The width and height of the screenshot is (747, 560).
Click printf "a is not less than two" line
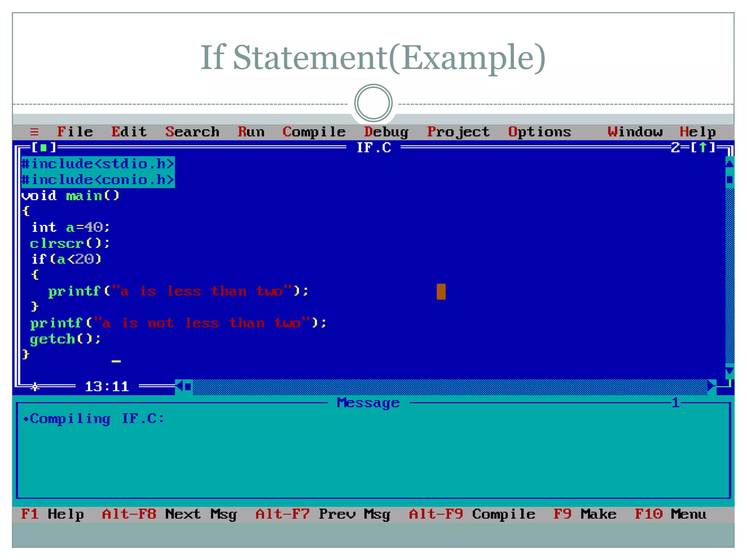pyautogui.click(x=178, y=323)
